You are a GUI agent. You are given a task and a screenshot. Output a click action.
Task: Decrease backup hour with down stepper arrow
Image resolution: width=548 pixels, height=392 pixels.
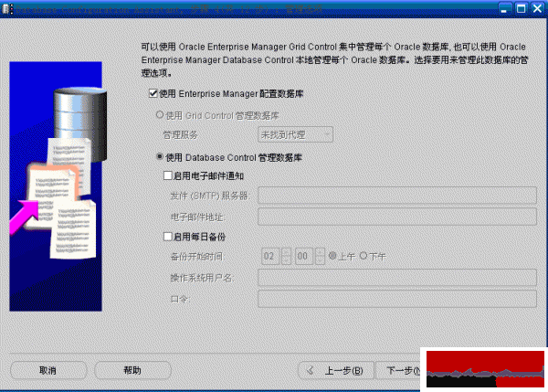[286, 260]
